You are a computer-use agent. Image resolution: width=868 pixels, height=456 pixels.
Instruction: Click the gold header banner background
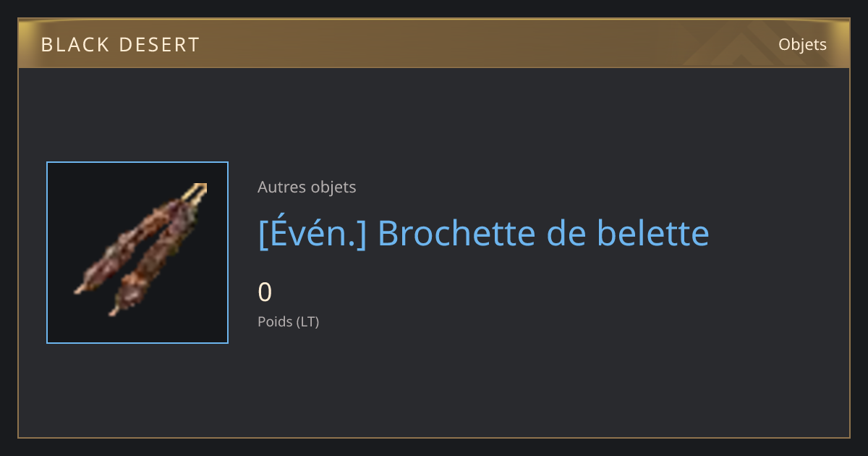coord(434,43)
